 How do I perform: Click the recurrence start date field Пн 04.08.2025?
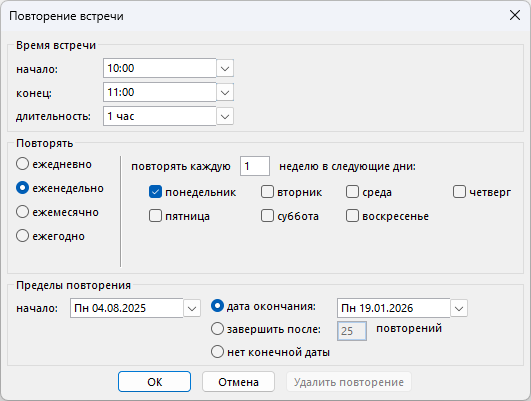pyautogui.click(x=126, y=308)
